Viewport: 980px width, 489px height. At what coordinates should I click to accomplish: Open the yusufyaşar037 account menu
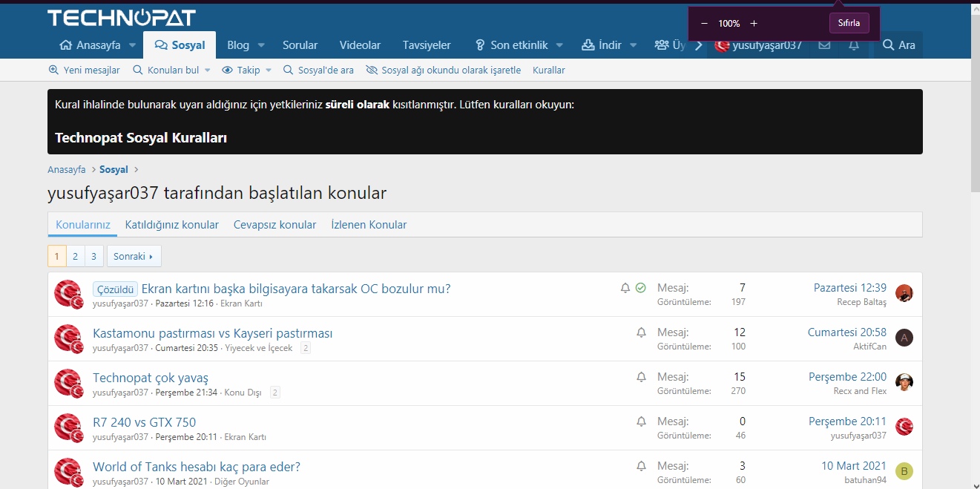[x=758, y=45]
